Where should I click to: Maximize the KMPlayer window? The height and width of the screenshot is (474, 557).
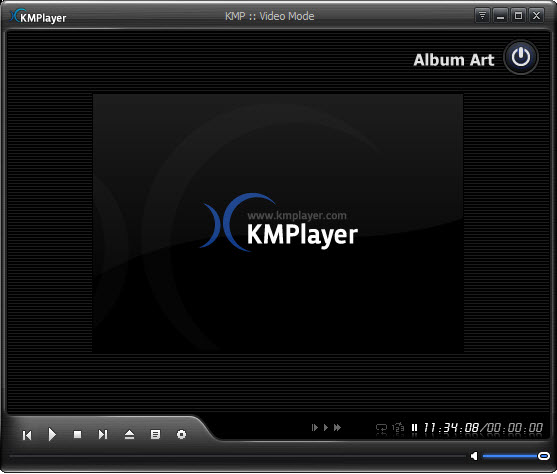518,16
